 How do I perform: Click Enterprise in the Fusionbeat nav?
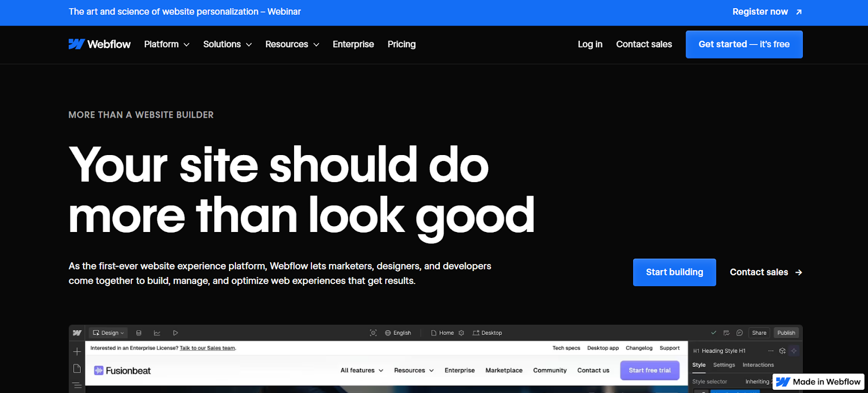pos(459,370)
